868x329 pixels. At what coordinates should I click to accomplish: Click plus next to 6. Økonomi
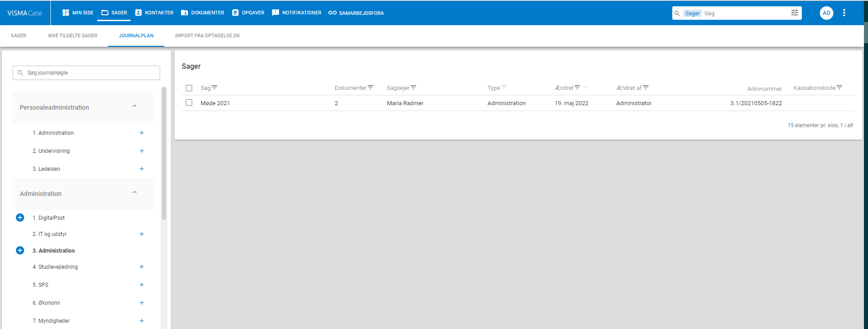[x=141, y=303]
